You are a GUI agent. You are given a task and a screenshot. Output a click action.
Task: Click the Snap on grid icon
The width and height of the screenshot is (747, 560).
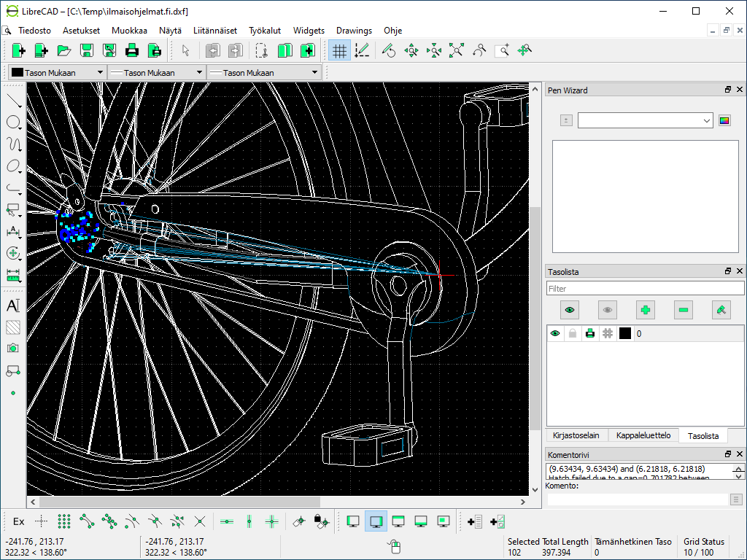click(x=64, y=521)
